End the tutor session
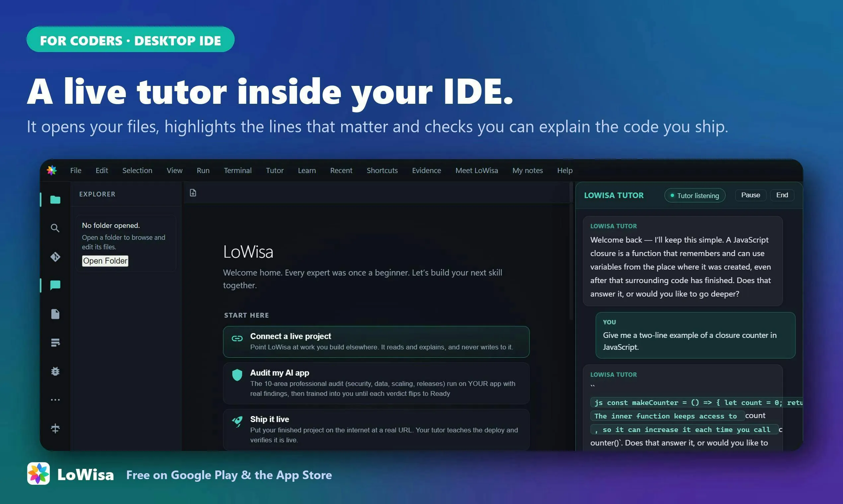 click(782, 195)
